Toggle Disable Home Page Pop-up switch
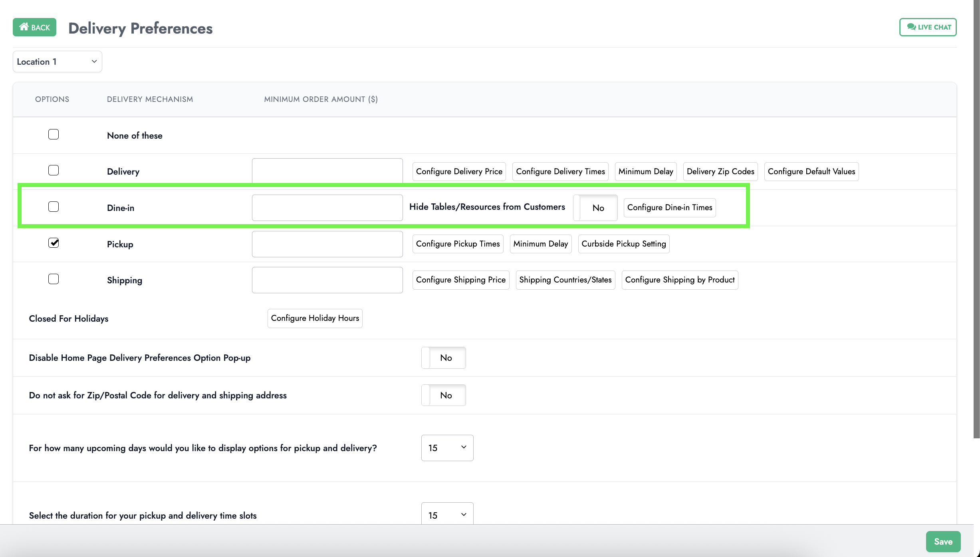This screenshot has height=557, width=980. click(443, 358)
